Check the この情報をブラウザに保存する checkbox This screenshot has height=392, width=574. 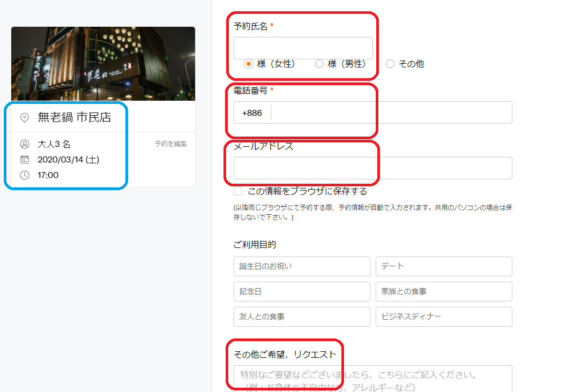pyautogui.click(x=238, y=191)
